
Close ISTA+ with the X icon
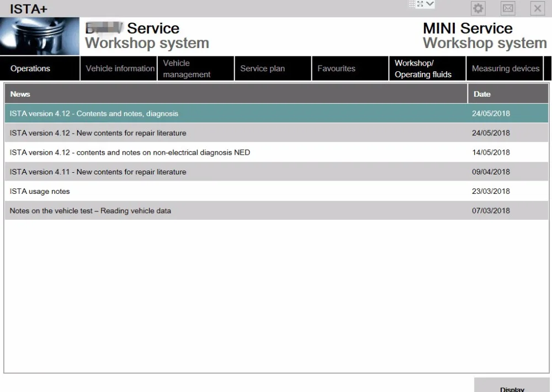pos(538,8)
